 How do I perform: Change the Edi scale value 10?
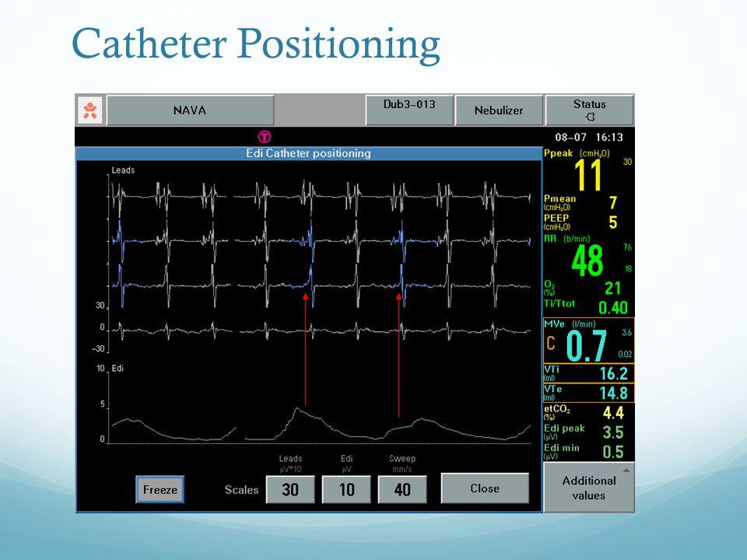click(346, 489)
